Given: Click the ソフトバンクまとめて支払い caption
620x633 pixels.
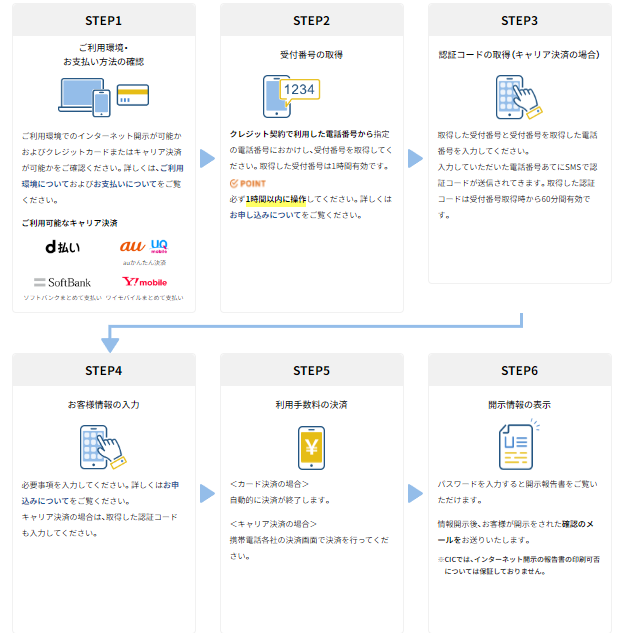Looking at the screenshot, I should coord(63,298).
